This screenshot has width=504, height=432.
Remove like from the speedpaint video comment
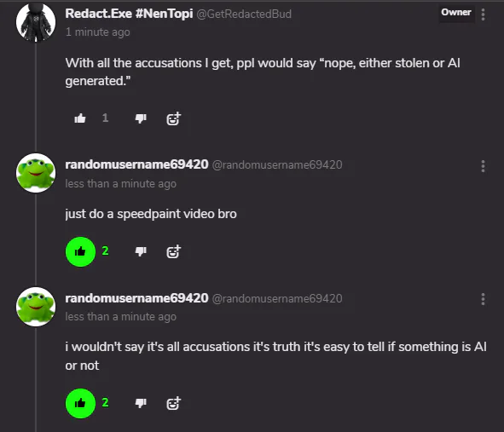pos(80,251)
